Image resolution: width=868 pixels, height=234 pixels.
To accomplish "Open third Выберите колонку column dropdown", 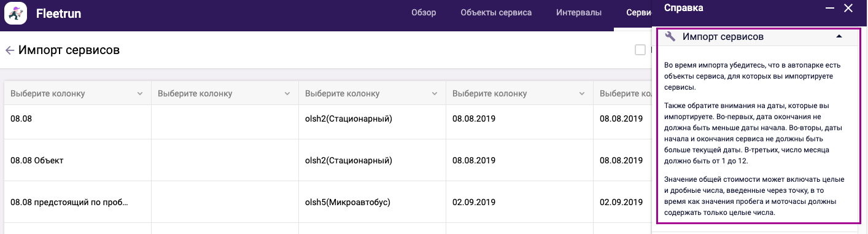I will (372, 93).
